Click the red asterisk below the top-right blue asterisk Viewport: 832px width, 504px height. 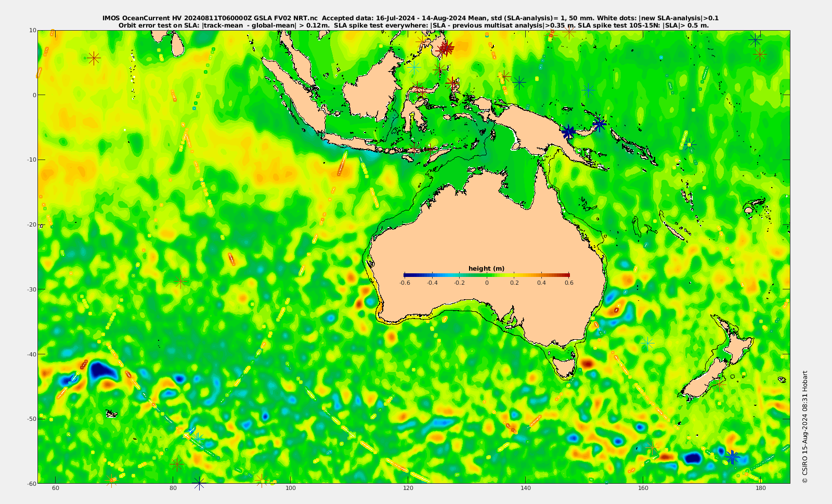[x=760, y=54]
